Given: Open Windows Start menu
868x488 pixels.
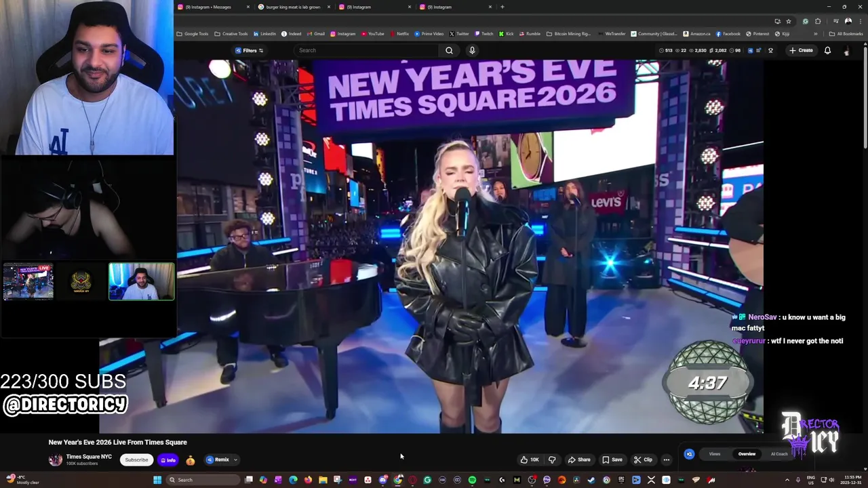Looking at the screenshot, I should [157, 480].
